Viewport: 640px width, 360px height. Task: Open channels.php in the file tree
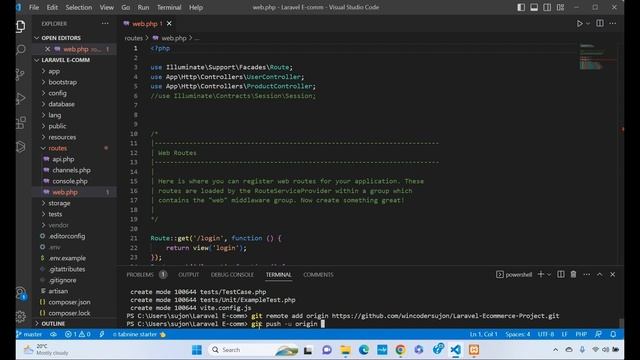pos(71,170)
